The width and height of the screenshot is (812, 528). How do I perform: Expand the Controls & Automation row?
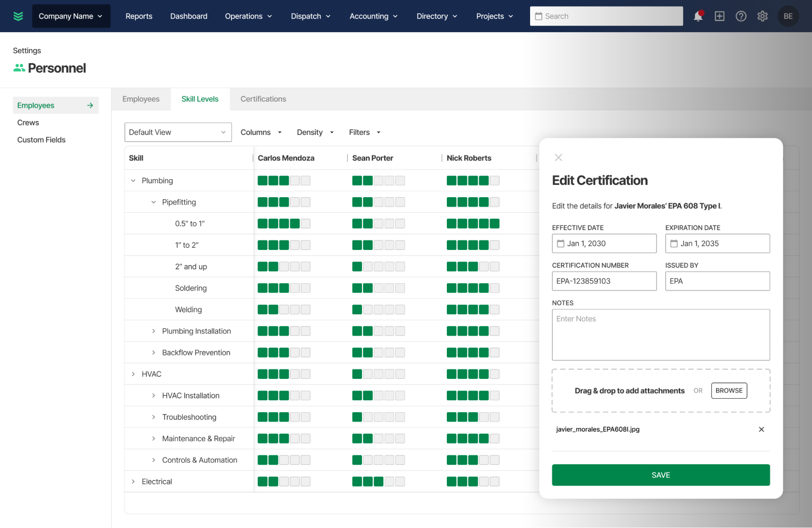coord(154,460)
